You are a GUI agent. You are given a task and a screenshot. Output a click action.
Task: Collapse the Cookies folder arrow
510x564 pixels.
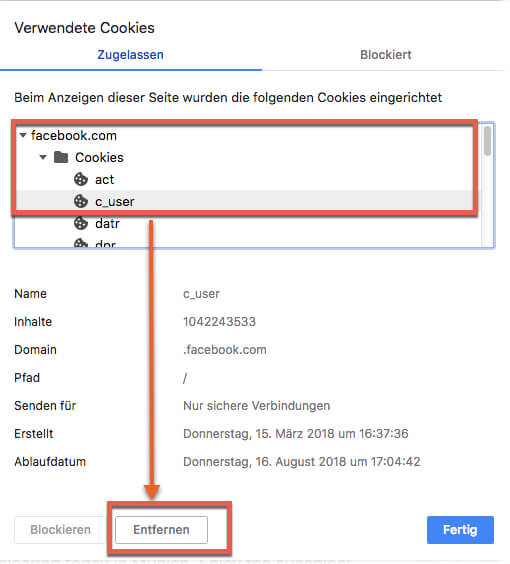pos(43,157)
